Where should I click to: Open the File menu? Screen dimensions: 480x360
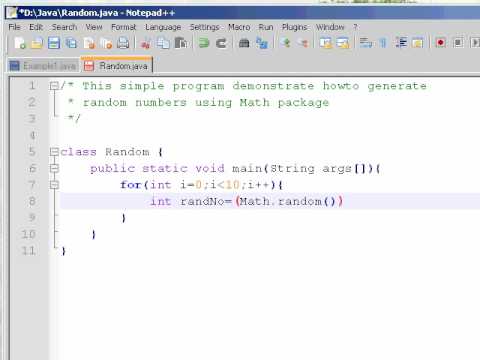click(15, 27)
